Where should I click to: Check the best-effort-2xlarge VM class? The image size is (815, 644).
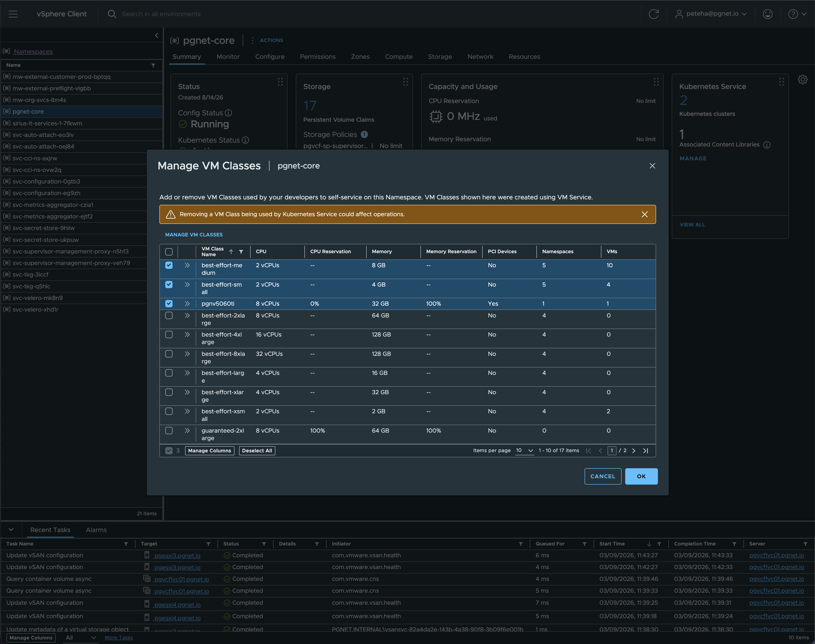click(169, 316)
